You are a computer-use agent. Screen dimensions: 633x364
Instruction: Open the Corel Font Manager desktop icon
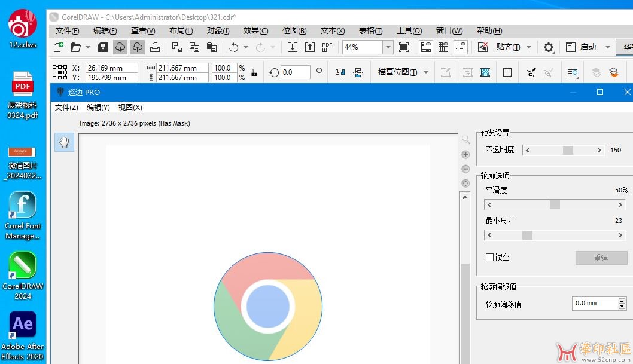23,216
